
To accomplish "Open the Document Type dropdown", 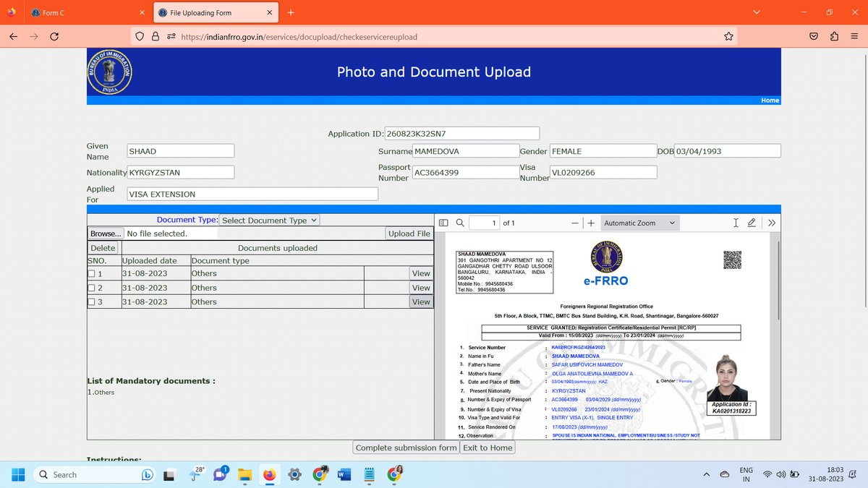I will coord(269,220).
